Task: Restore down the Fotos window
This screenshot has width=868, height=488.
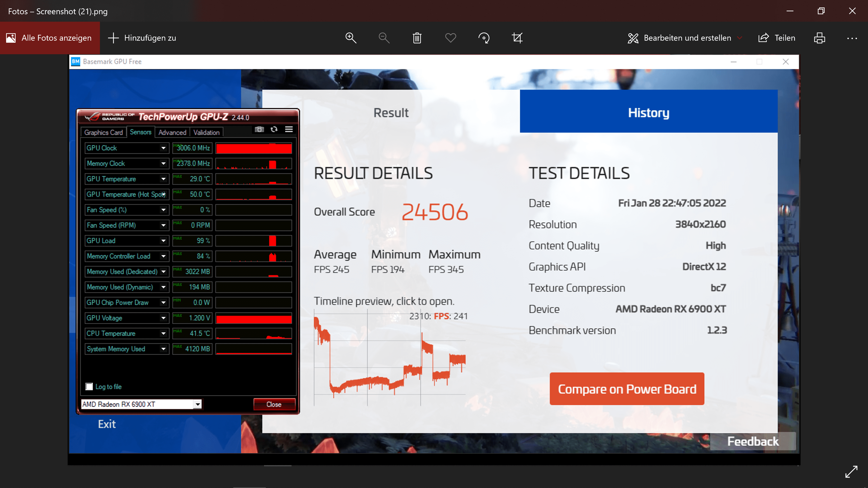Action: (821, 11)
